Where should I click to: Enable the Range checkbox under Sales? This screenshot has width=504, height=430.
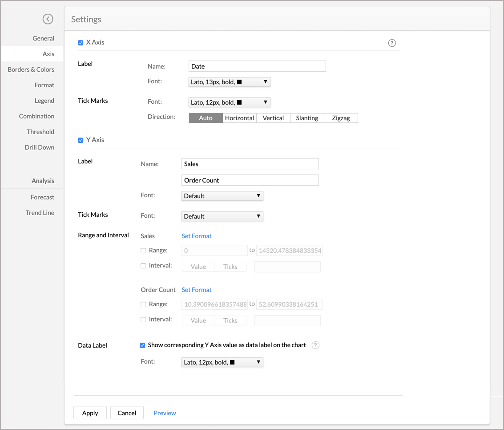point(143,250)
